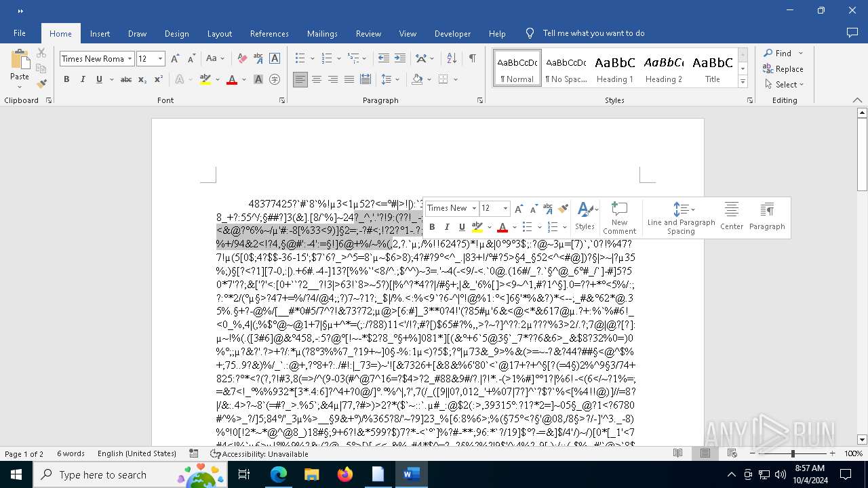Click character shading icon in Font group
Image resolution: width=868 pixels, height=488 pixels.
(x=258, y=79)
